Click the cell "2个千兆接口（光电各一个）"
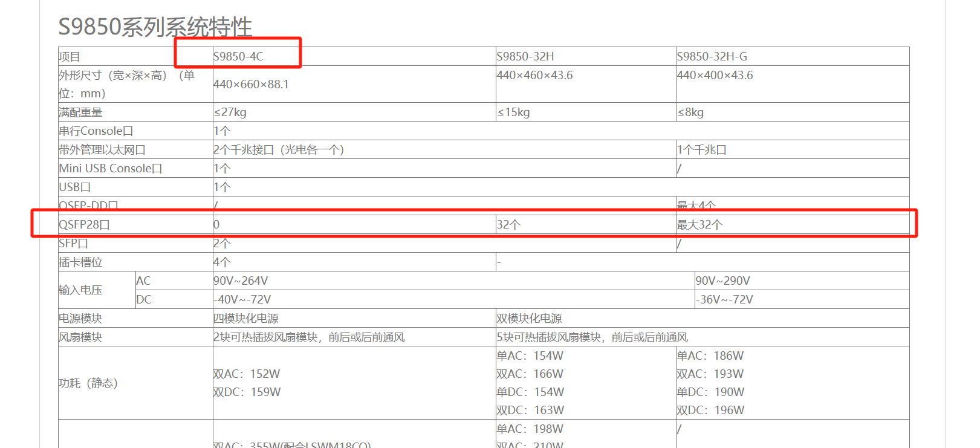Image resolution: width=980 pixels, height=448 pixels. pyautogui.click(x=279, y=150)
